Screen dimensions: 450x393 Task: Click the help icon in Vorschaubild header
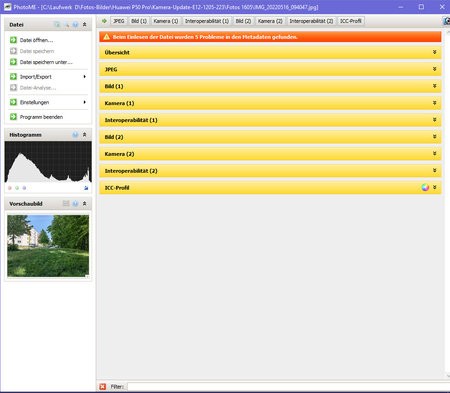tap(75, 203)
